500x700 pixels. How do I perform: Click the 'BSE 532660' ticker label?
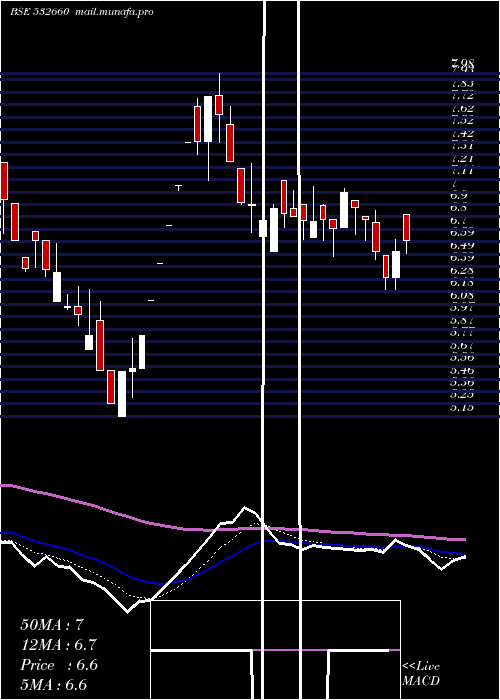(40, 12)
